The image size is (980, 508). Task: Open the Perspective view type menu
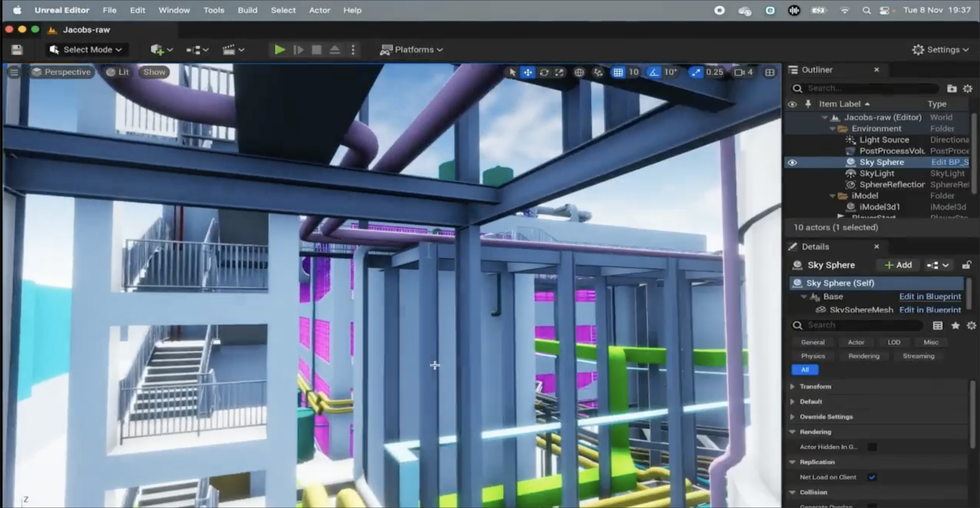(61, 72)
